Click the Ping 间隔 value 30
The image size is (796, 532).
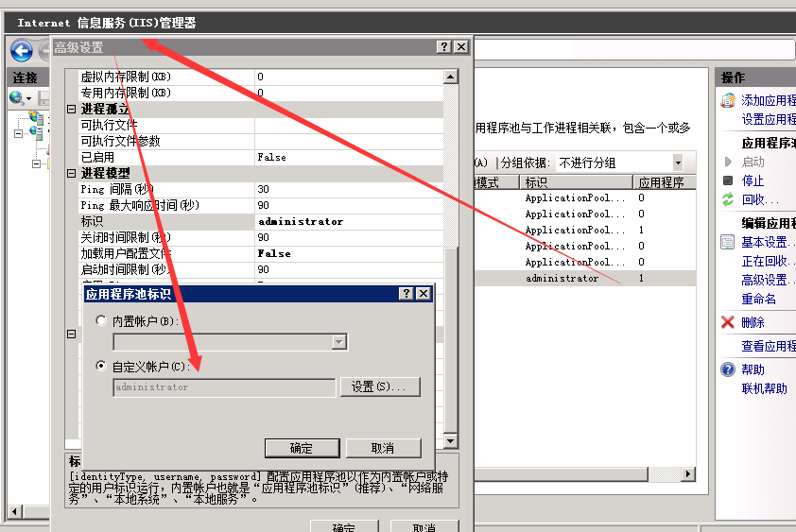349,189
